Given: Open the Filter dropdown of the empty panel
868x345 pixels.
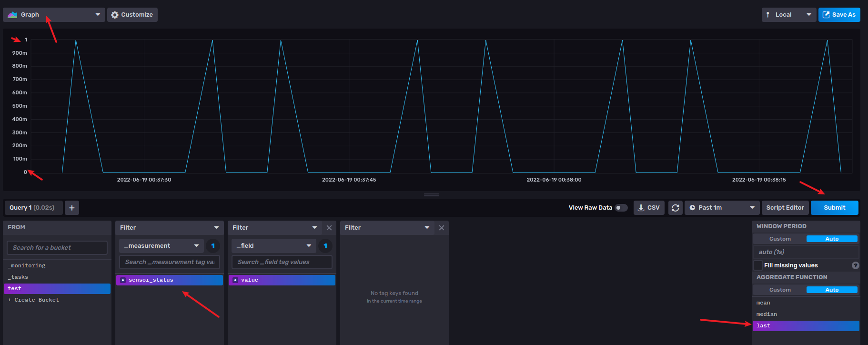Looking at the screenshot, I should [388, 228].
